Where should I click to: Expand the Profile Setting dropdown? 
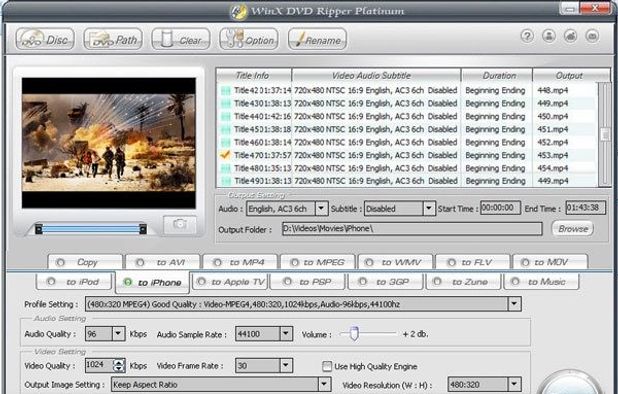(514, 304)
